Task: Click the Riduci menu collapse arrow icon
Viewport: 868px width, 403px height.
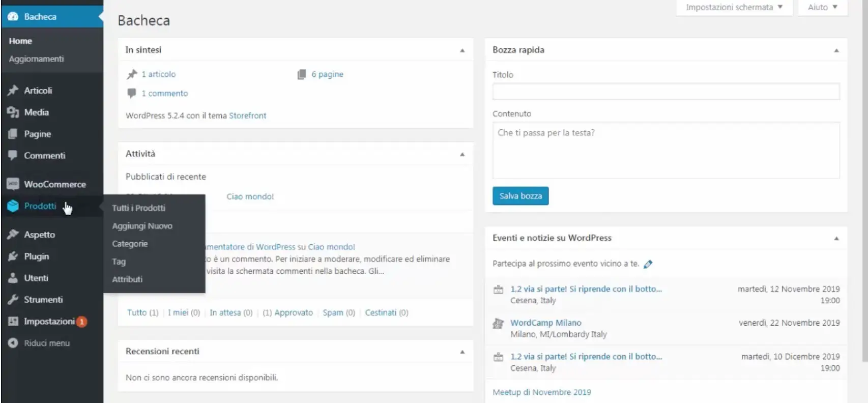Action: (x=13, y=343)
